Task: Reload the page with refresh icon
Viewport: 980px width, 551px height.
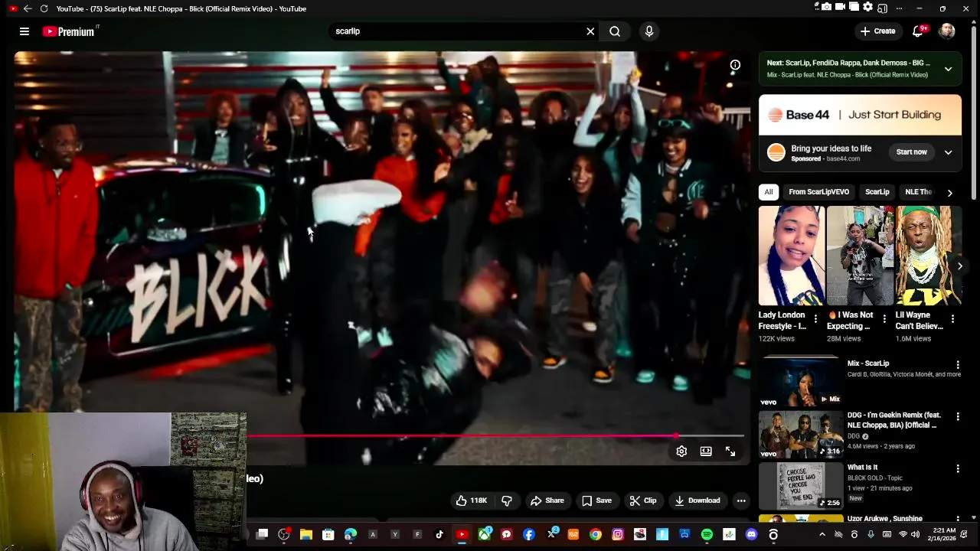Action: coord(44,8)
